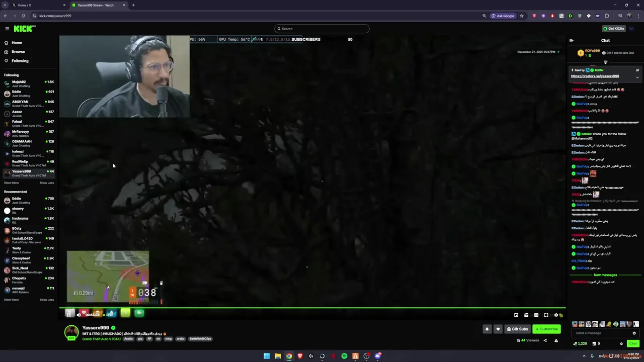Pause the stream video
This screenshot has height=362, width=644.
coord(69,314)
